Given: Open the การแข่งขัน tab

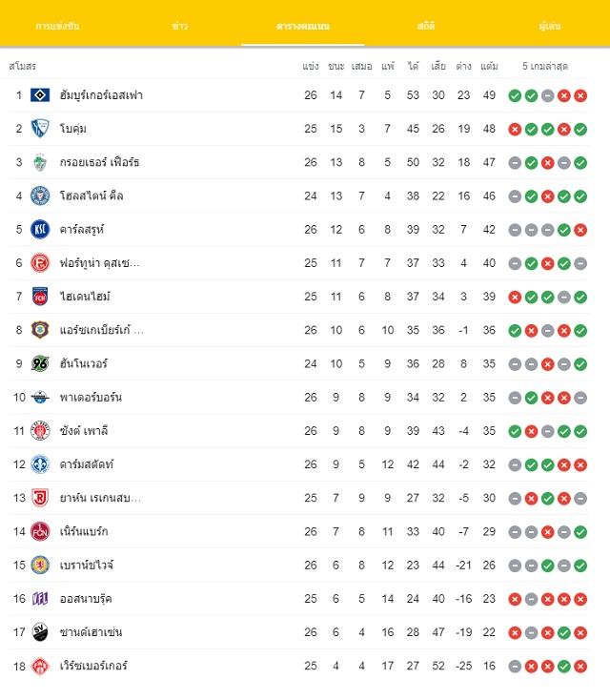Looking at the screenshot, I should point(57,26).
